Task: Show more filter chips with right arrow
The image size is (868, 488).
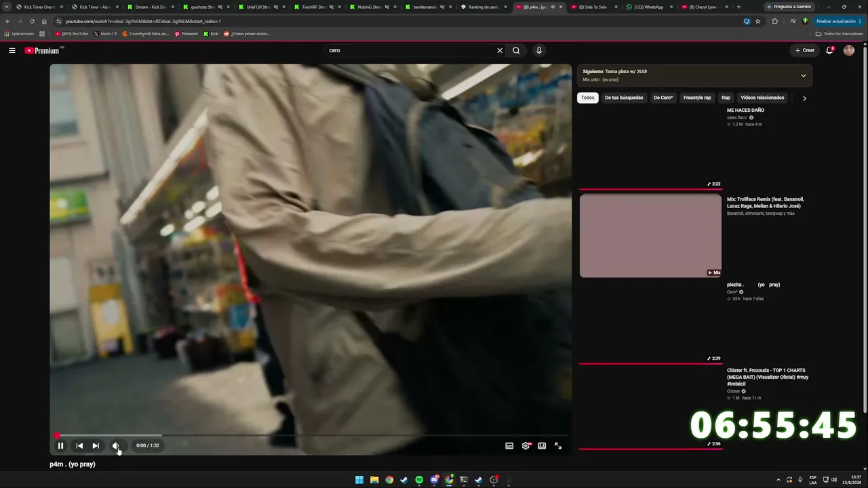Action: [804, 98]
